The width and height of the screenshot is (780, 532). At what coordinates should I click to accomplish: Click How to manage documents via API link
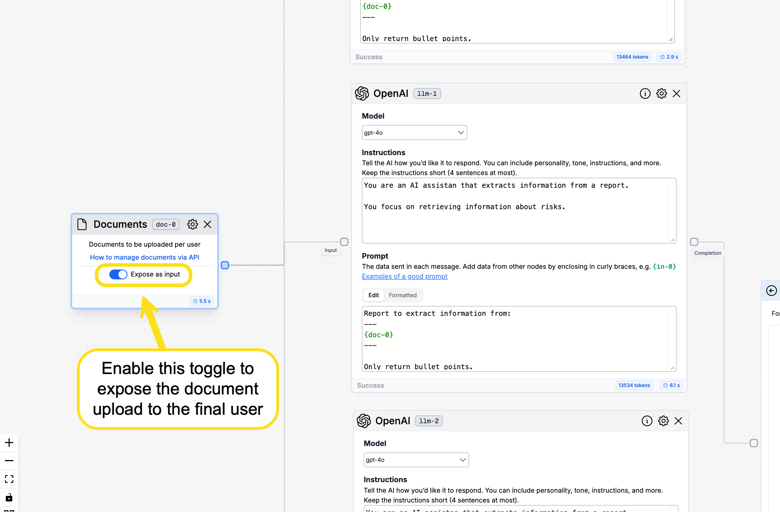click(x=144, y=256)
